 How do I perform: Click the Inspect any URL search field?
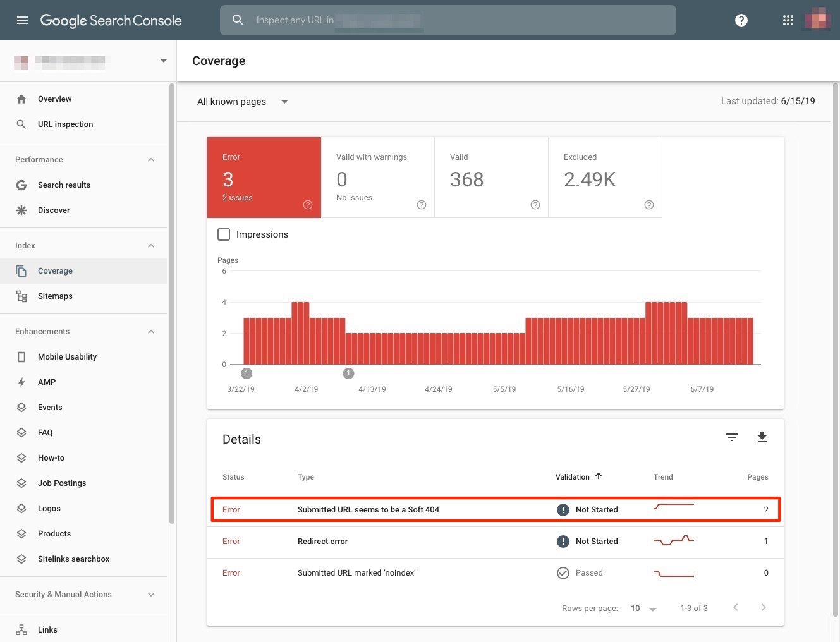tap(447, 20)
